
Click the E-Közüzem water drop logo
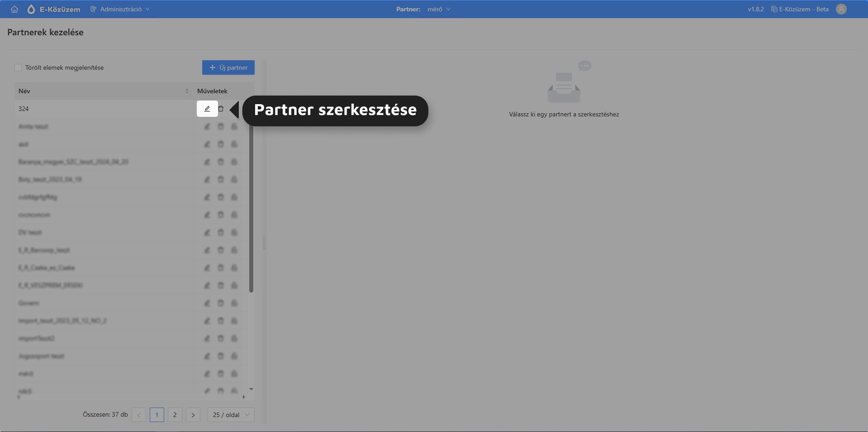pos(31,9)
